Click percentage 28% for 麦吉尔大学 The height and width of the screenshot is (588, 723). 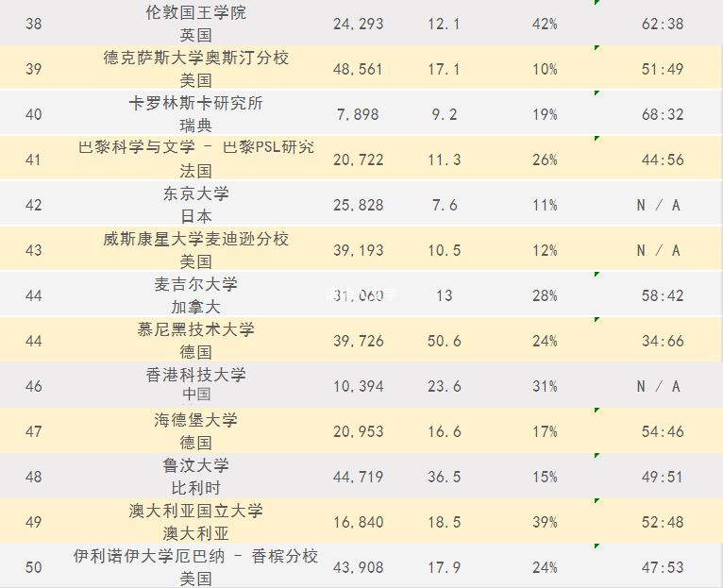click(545, 295)
